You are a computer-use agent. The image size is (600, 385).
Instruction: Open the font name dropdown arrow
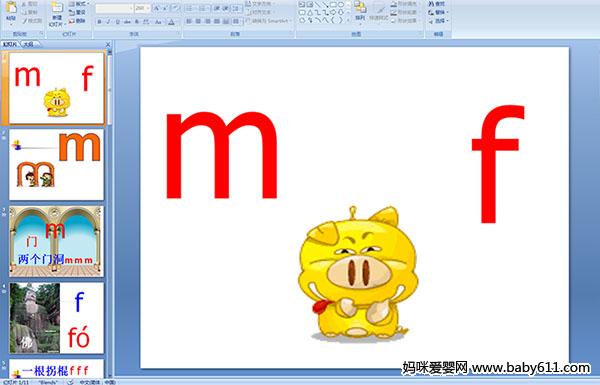tap(131, 8)
